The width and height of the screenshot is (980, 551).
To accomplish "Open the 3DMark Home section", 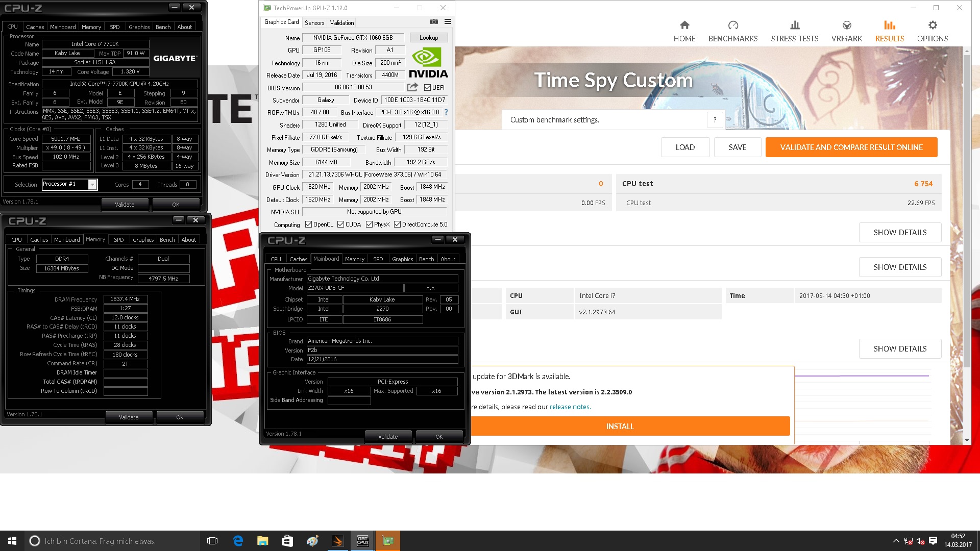I will pos(684,31).
